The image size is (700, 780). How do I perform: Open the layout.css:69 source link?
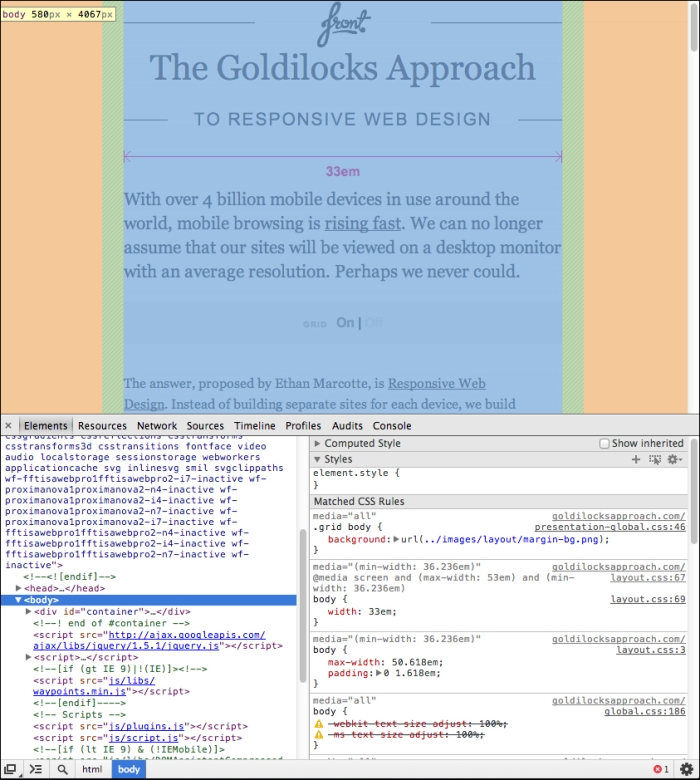click(648, 599)
